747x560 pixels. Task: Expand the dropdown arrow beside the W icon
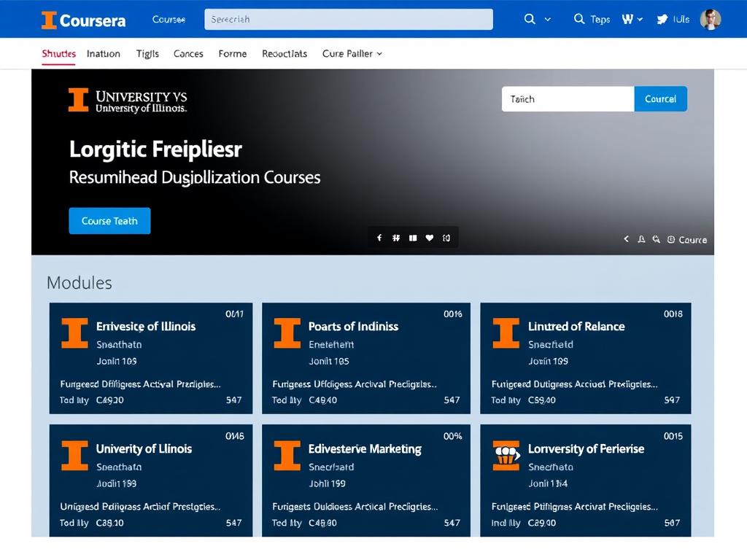pyautogui.click(x=640, y=20)
